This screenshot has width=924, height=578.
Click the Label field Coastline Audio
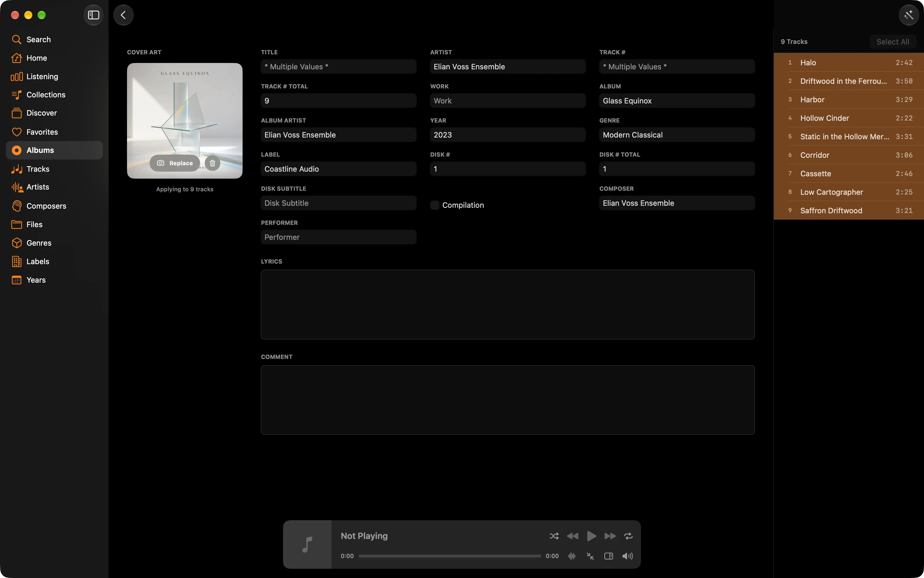click(x=338, y=168)
